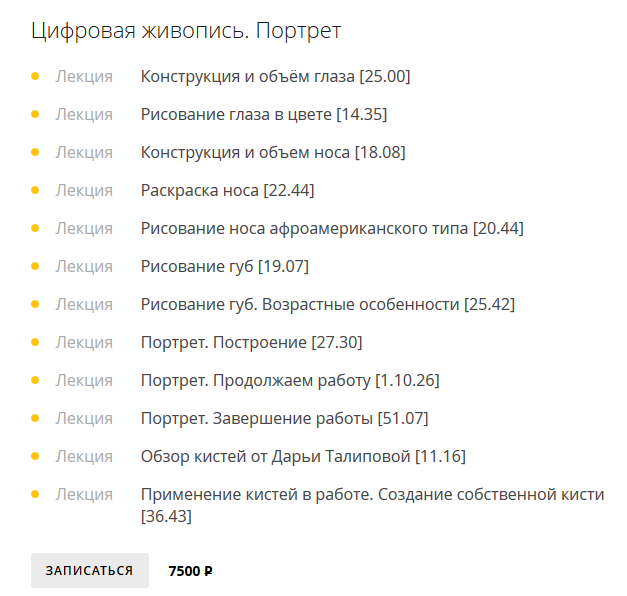Viewport: 627px width, 596px height.
Task: Click the 7500 ₽ price label
Action: click(x=190, y=571)
